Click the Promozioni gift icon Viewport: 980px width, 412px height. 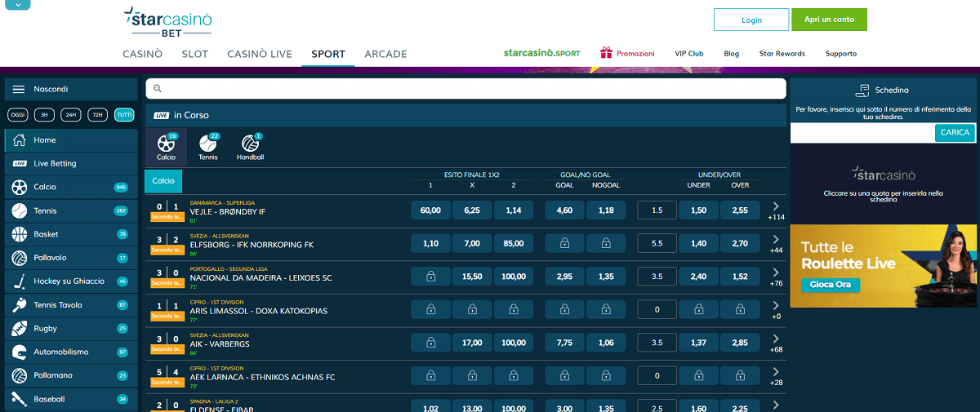(x=606, y=53)
